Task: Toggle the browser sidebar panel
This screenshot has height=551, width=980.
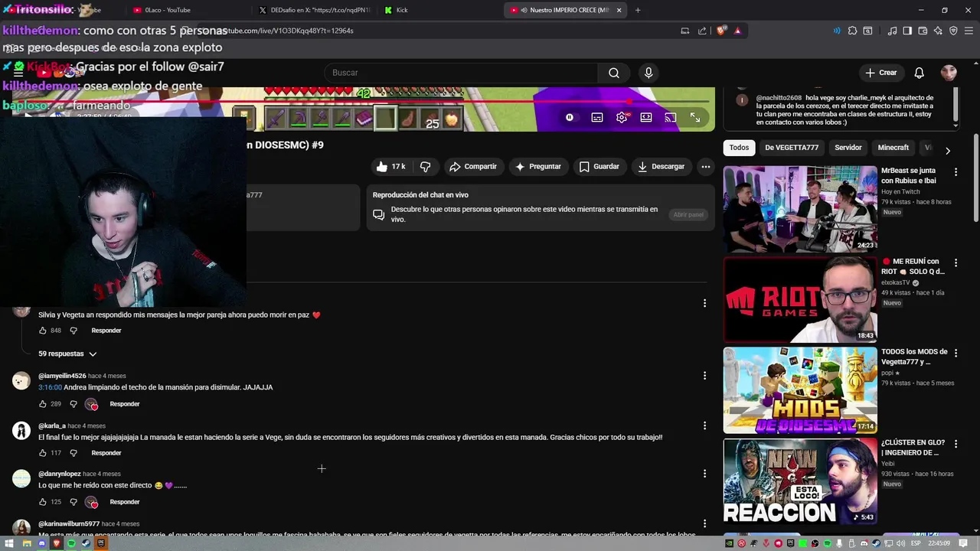Action: (x=907, y=31)
